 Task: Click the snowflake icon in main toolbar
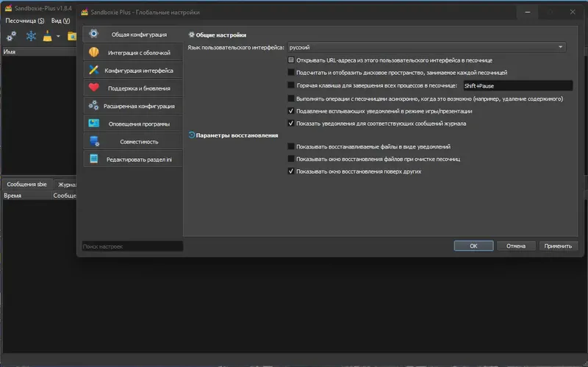[x=31, y=36]
